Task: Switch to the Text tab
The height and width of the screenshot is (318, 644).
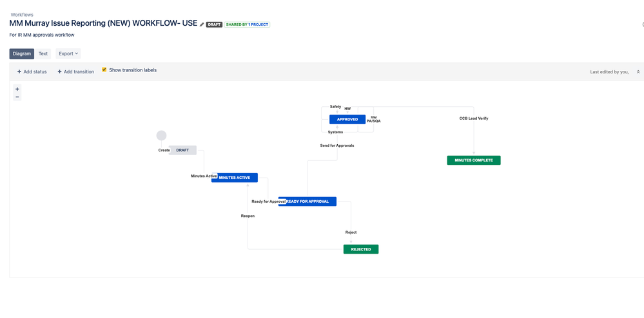Action: point(43,54)
